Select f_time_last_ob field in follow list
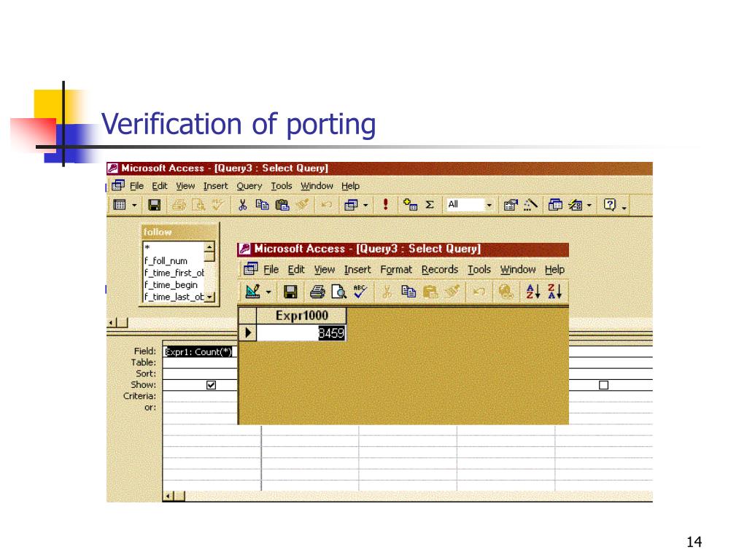The image size is (747, 560). (x=174, y=297)
